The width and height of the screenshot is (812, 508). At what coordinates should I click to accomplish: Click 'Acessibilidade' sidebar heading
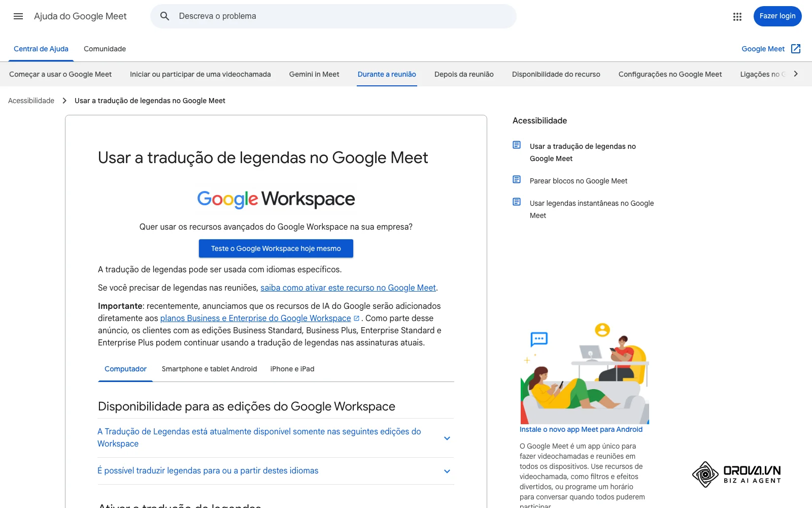[x=539, y=120]
